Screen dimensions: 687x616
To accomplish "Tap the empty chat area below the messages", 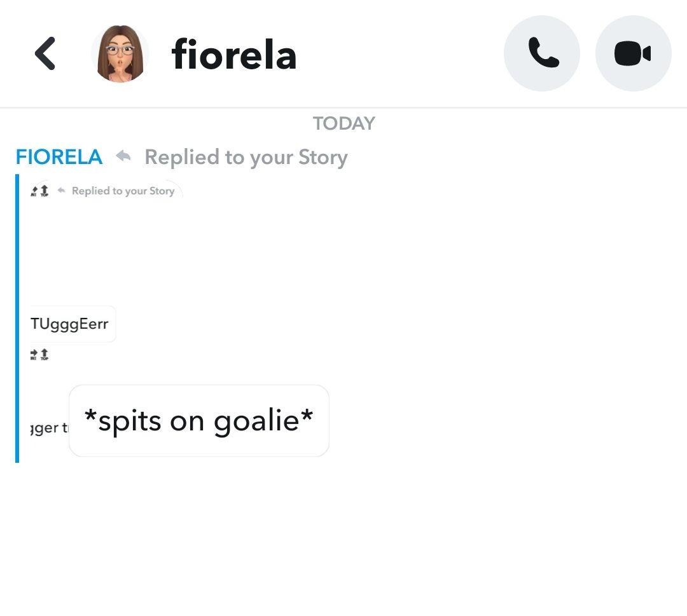I will (x=343, y=540).
